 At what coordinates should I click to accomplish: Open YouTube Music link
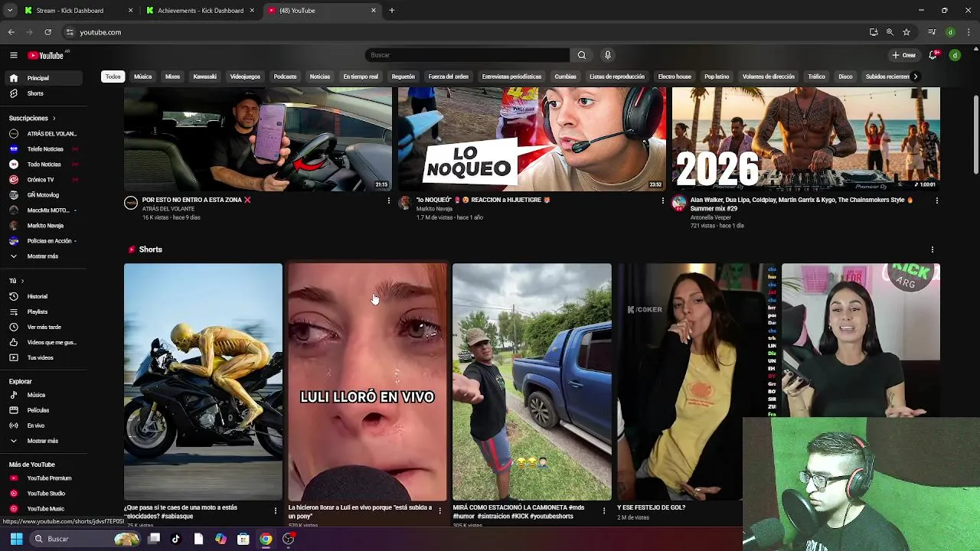point(42,509)
